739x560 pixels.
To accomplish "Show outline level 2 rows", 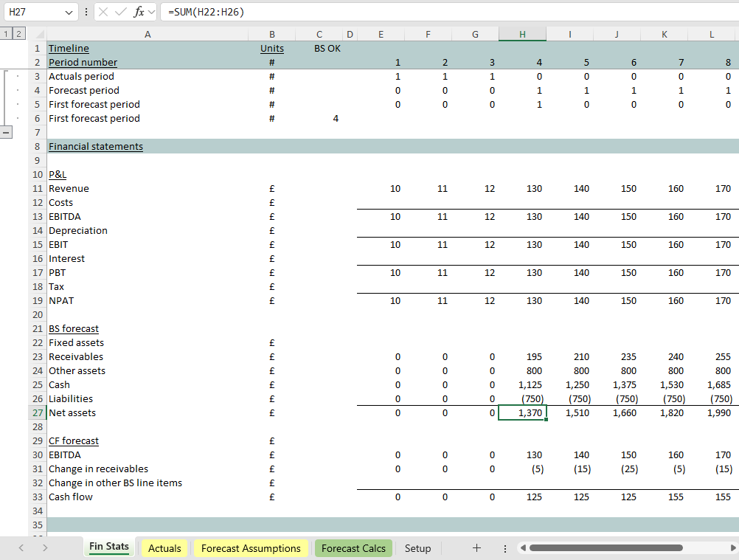I will 18,34.
